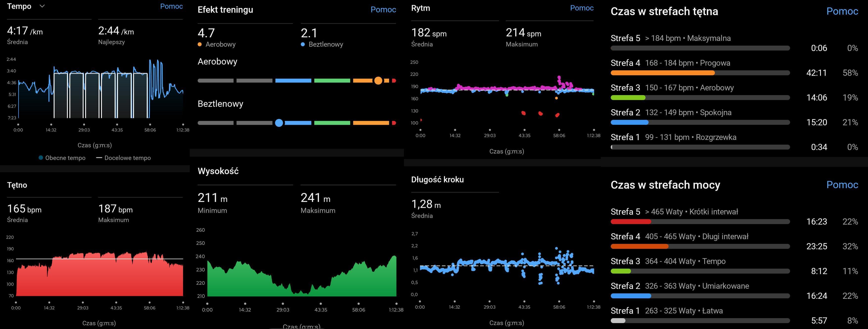868x329 pixels.
Task: Toggle Docelowe tempo legend line
Action: pos(99,158)
